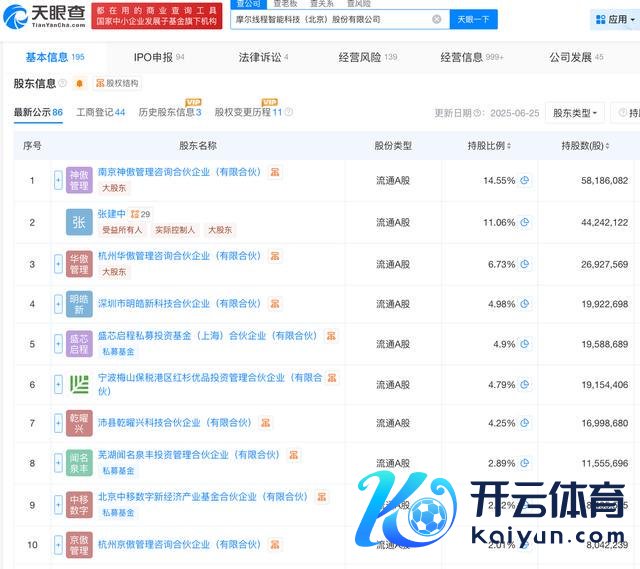
Task: Click the 宁波梅山 green company logo
Action: [79, 385]
